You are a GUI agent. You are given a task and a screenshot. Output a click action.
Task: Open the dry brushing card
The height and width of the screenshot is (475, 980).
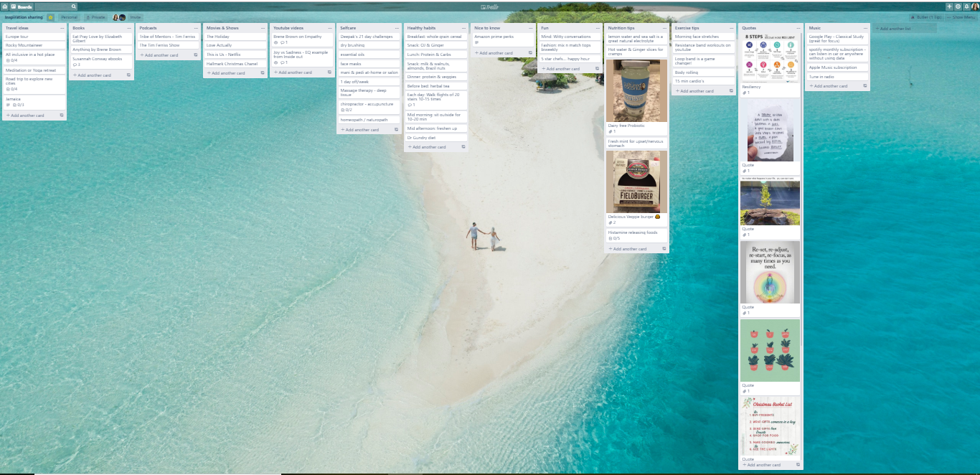(x=369, y=45)
